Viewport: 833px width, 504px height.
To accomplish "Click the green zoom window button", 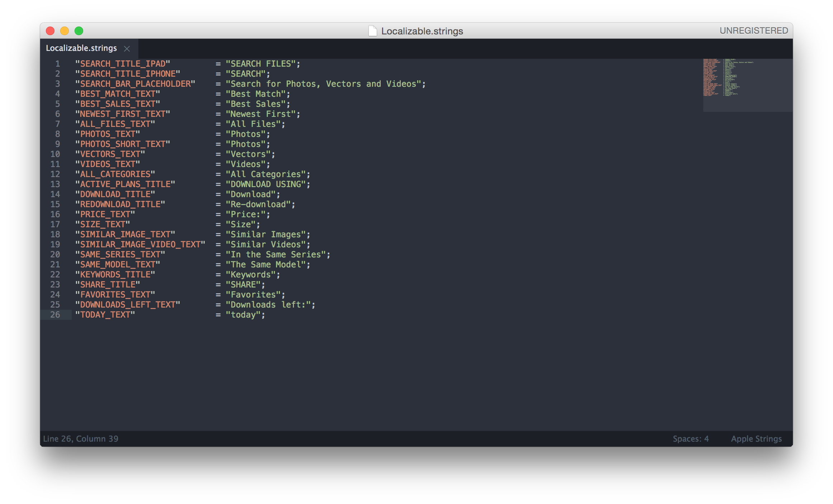I will [x=79, y=31].
